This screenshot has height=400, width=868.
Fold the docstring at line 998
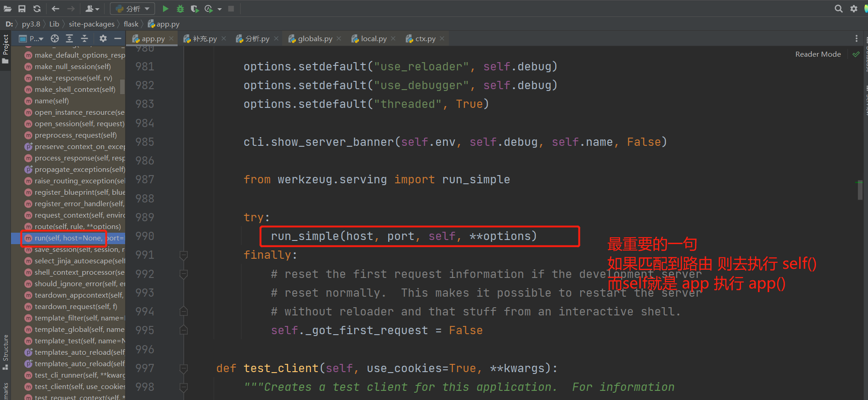pyautogui.click(x=184, y=387)
